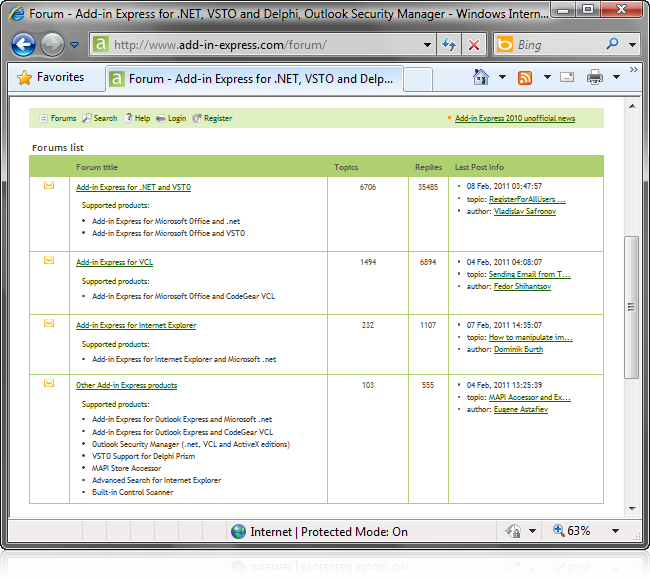
Task: Open the Register menu link
Action: tap(218, 119)
